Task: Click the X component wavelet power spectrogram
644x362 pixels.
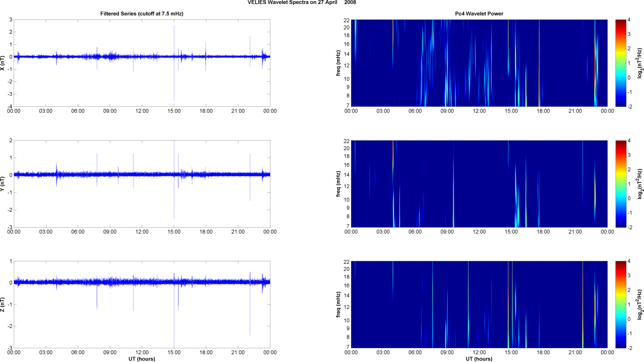Action: (x=479, y=63)
